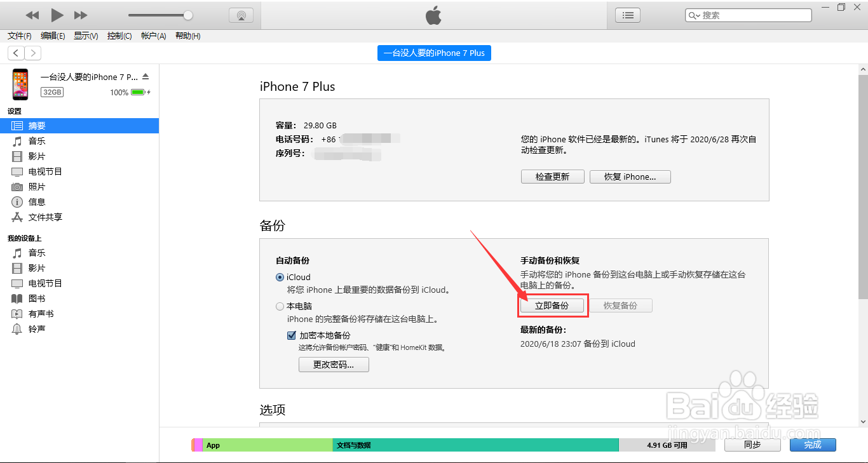Open the 帮助(H) menu
This screenshot has height=463, width=868.
click(x=187, y=36)
